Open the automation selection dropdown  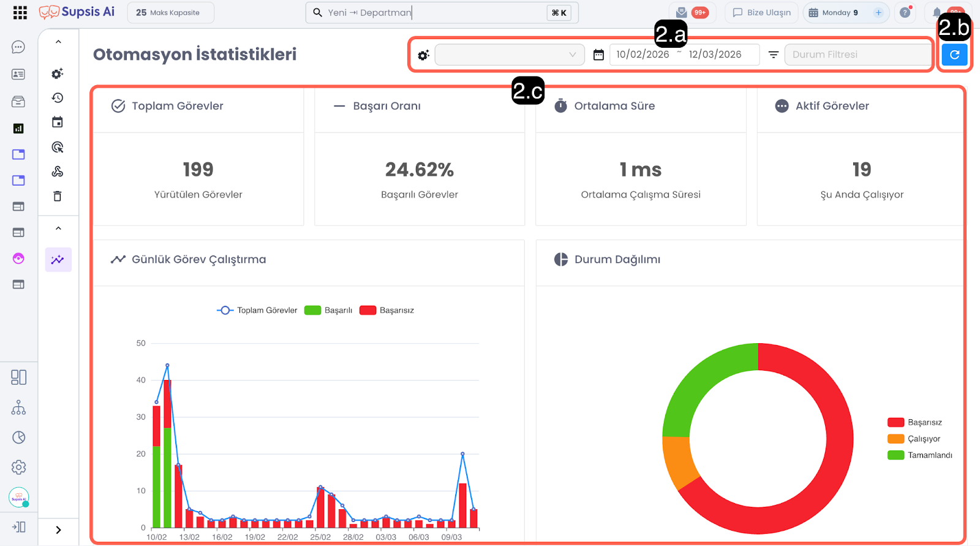(x=509, y=55)
